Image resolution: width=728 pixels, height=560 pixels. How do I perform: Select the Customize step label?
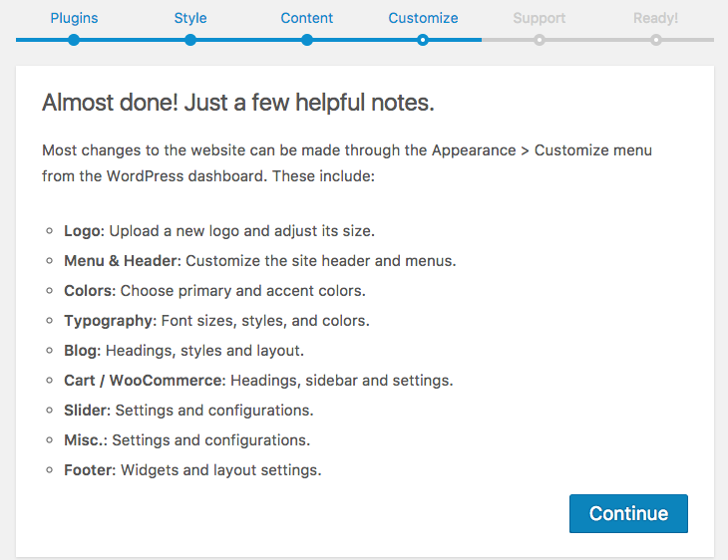tap(423, 18)
